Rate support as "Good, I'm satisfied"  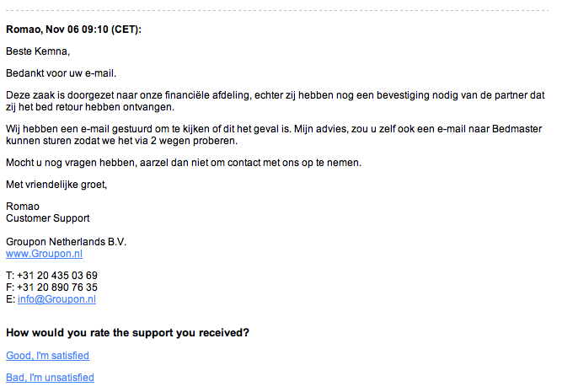coord(47,356)
